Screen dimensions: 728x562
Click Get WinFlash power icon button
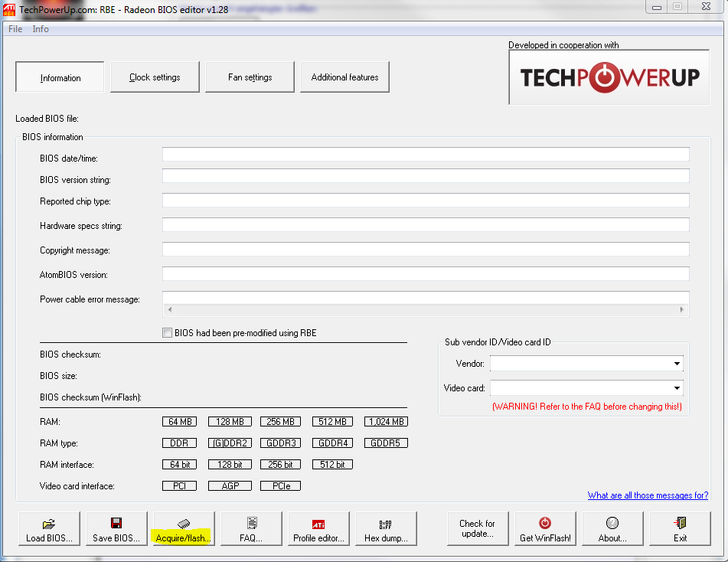(x=545, y=528)
